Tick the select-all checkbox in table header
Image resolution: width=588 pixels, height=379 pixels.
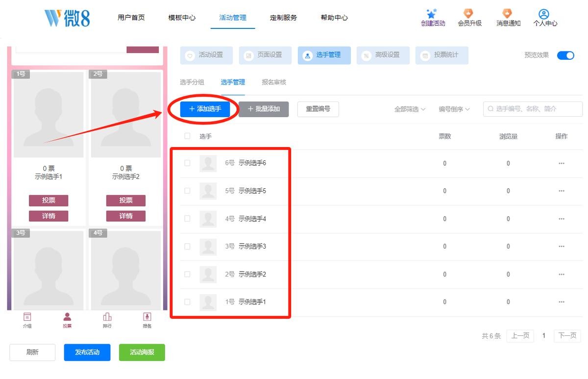point(187,136)
